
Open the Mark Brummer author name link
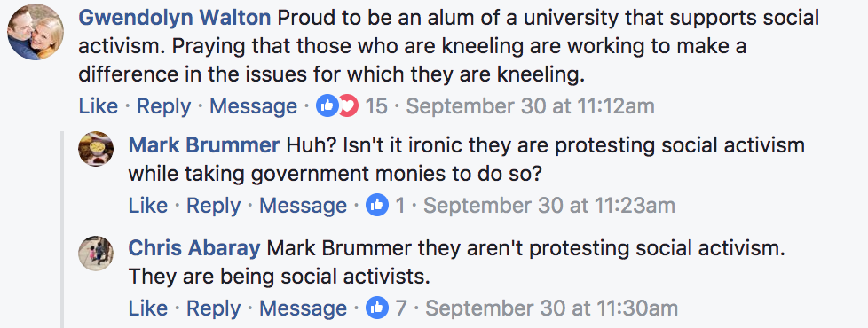click(204, 145)
